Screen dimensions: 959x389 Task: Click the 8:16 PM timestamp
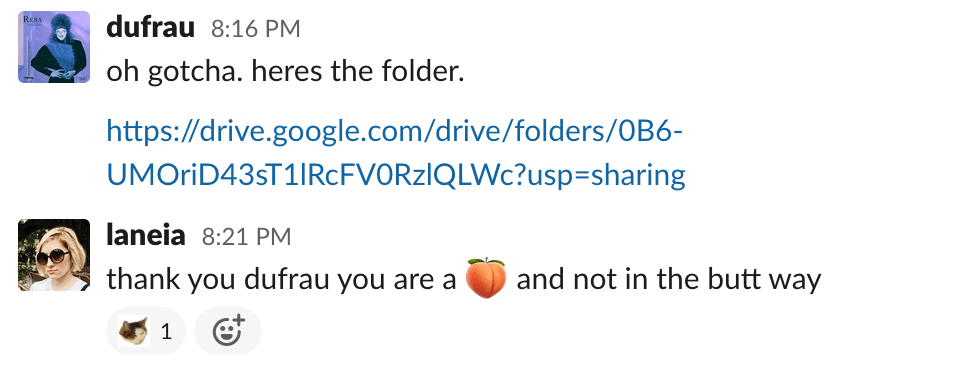[x=256, y=29]
